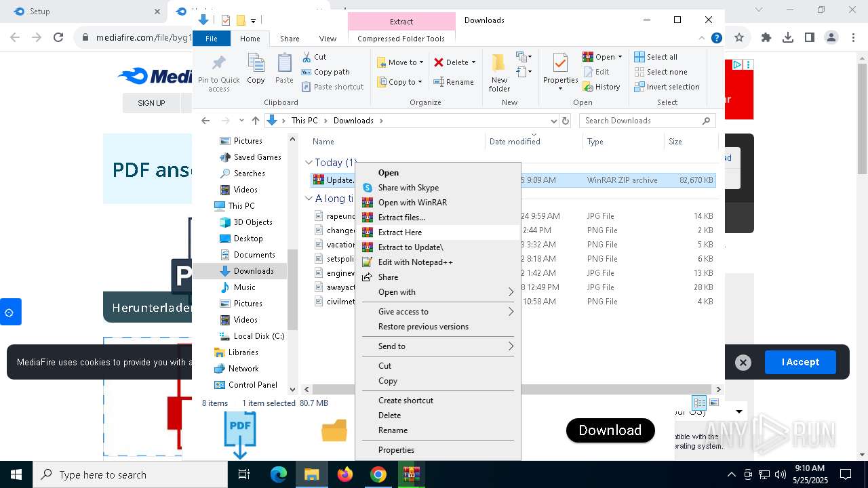Select 3D Objects in navigation pane
This screenshot has width=868, height=488.
pos(253,222)
